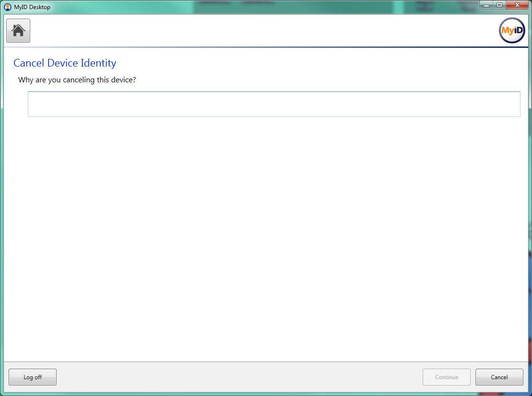Maximize the MyID Desktop window
Viewport: 532px width, 396px height.
click(x=499, y=5)
